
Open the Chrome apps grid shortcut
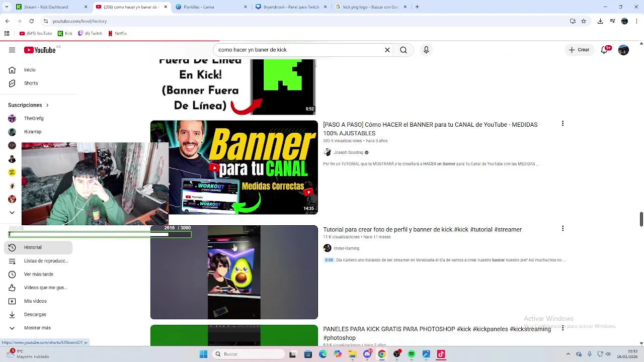pos(7,33)
